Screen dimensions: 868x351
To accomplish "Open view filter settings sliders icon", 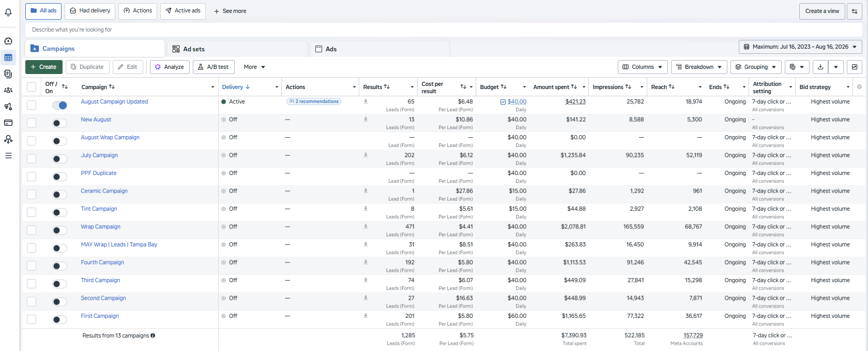I will pos(855,11).
